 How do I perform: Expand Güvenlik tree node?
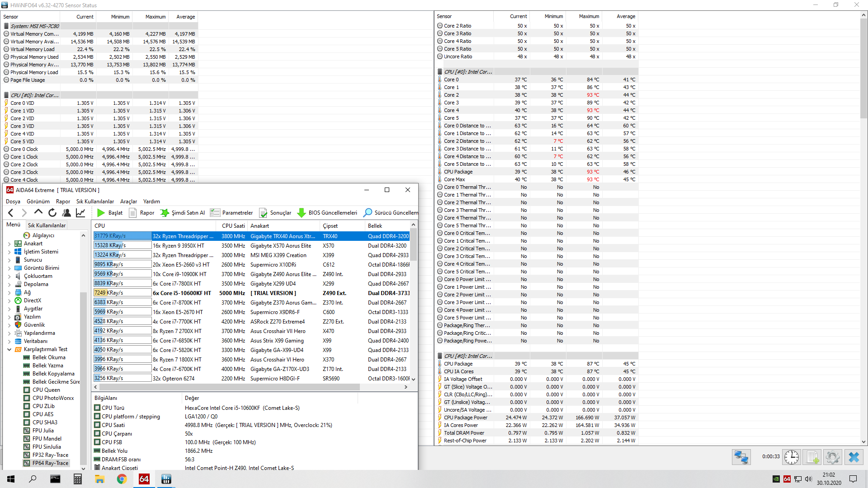9,325
